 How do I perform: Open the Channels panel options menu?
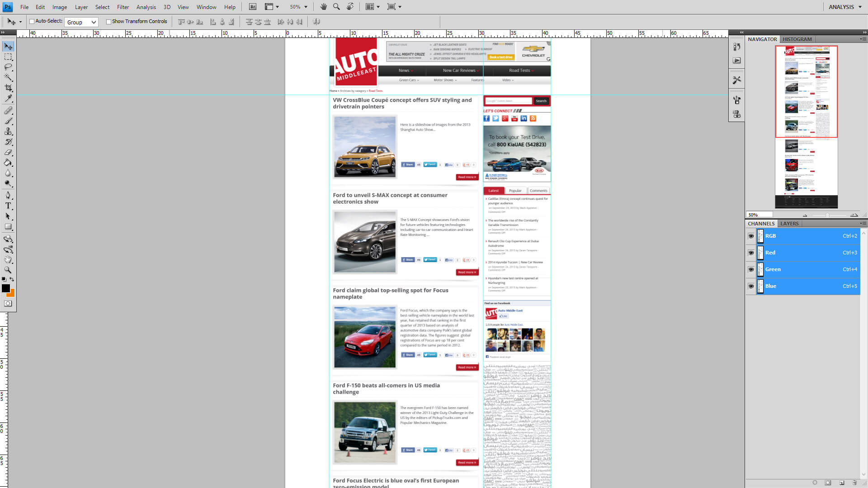click(x=863, y=223)
